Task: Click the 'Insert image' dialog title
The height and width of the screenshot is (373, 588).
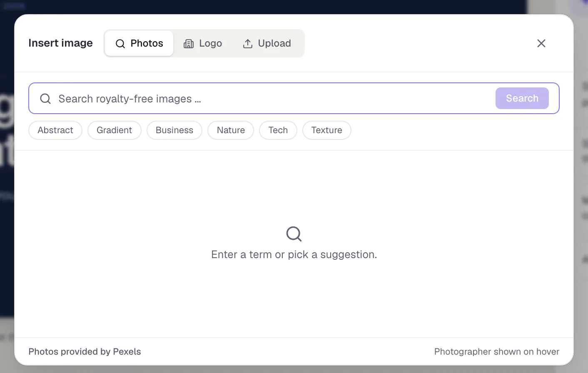Action: (x=60, y=43)
